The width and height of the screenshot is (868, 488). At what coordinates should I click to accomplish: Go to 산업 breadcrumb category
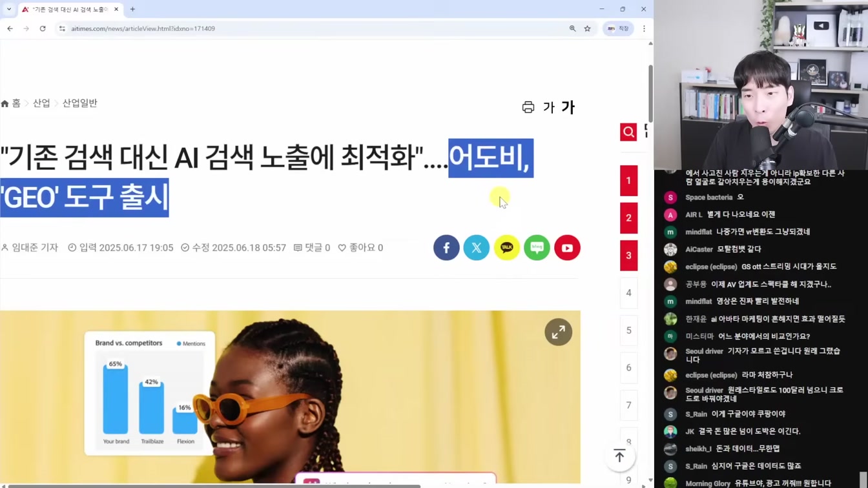41,103
